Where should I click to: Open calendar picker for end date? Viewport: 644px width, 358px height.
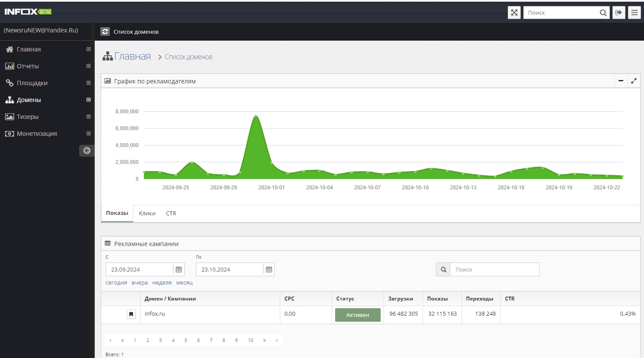pos(269,269)
